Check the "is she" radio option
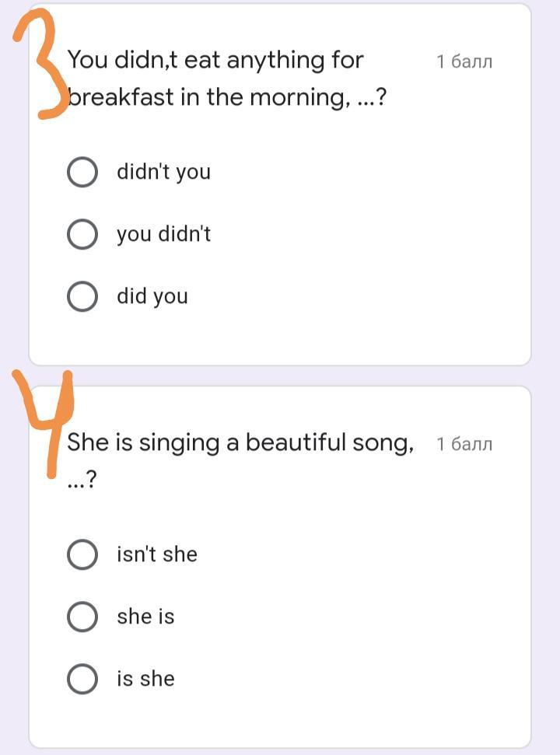The width and height of the screenshot is (560, 755). [82, 679]
